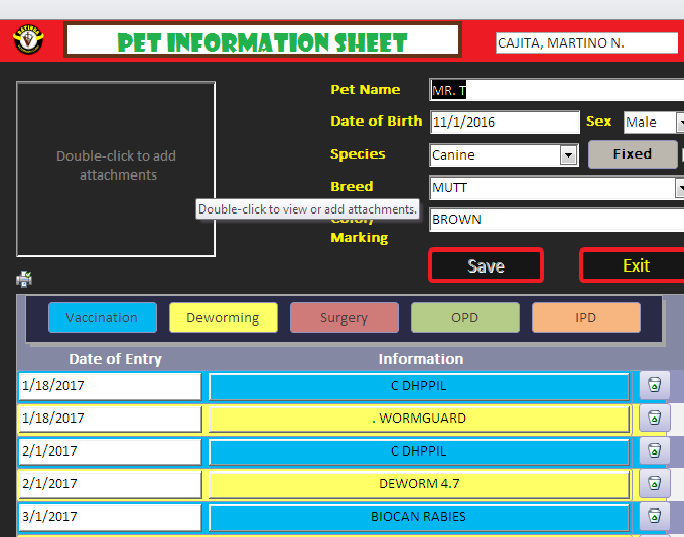Open the IPD tab

click(x=586, y=317)
